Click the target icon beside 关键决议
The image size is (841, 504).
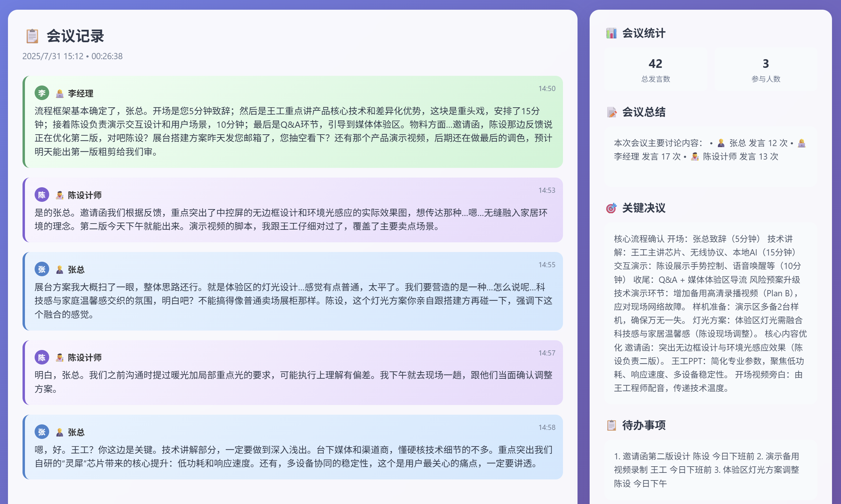pyautogui.click(x=611, y=208)
